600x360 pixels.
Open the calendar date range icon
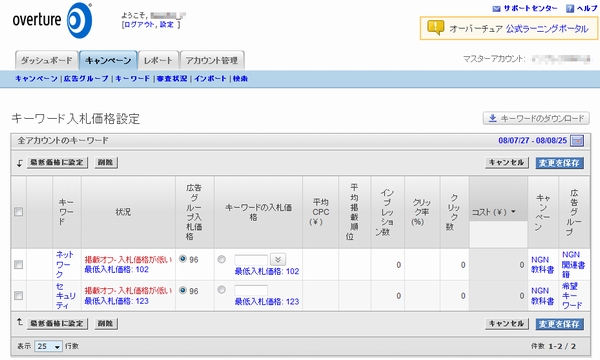pyautogui.click(x=577, y=140)
